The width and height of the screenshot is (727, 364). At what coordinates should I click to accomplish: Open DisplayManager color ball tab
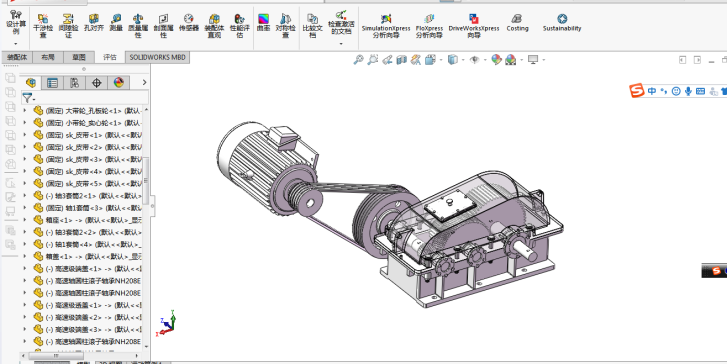pyautogui.click(x=119, y=83)
